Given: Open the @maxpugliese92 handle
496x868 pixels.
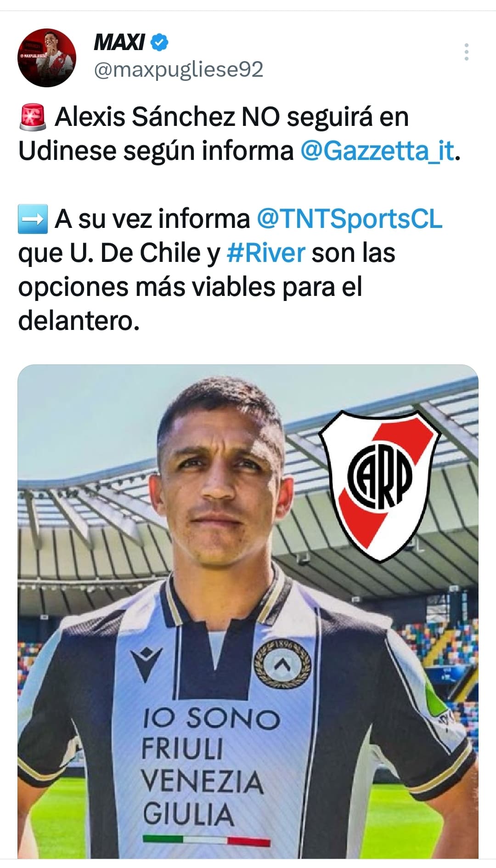Looking at the screenshot, I should tap(178, 70).
